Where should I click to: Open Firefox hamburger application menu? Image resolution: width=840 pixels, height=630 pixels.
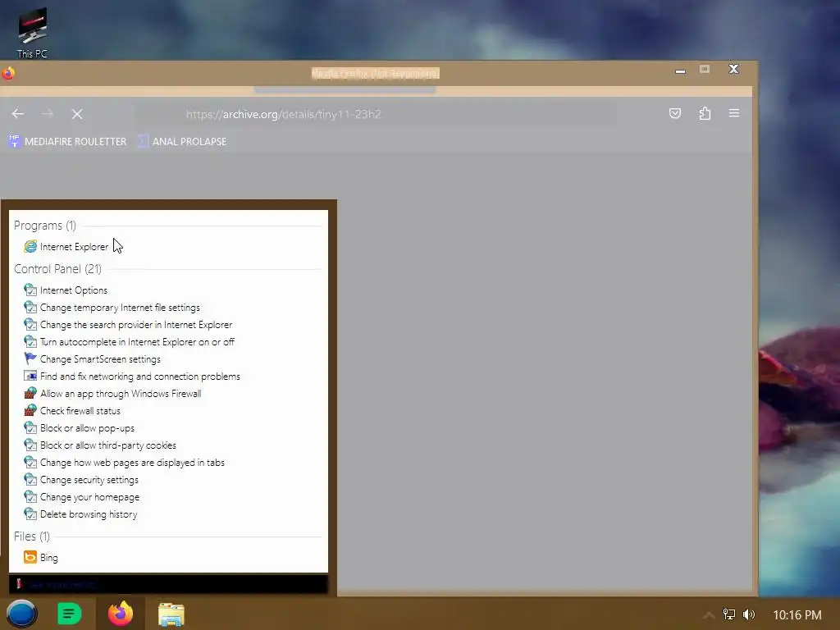coord(734,113)
